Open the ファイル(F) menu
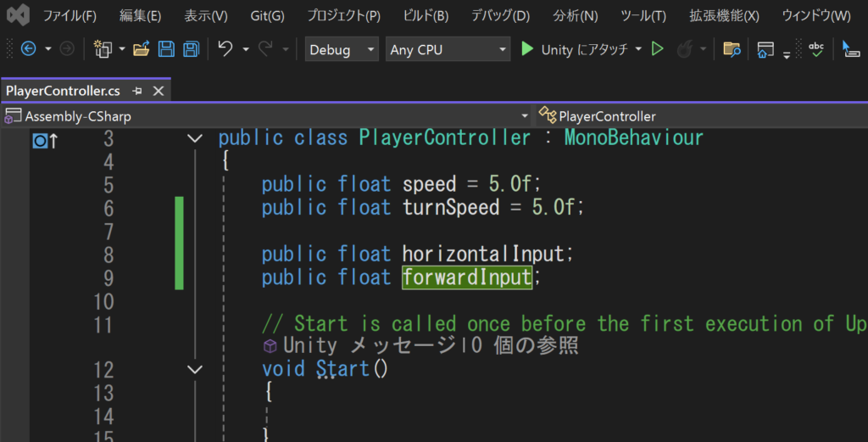The image size is (868, 442). tap(70, 15)
